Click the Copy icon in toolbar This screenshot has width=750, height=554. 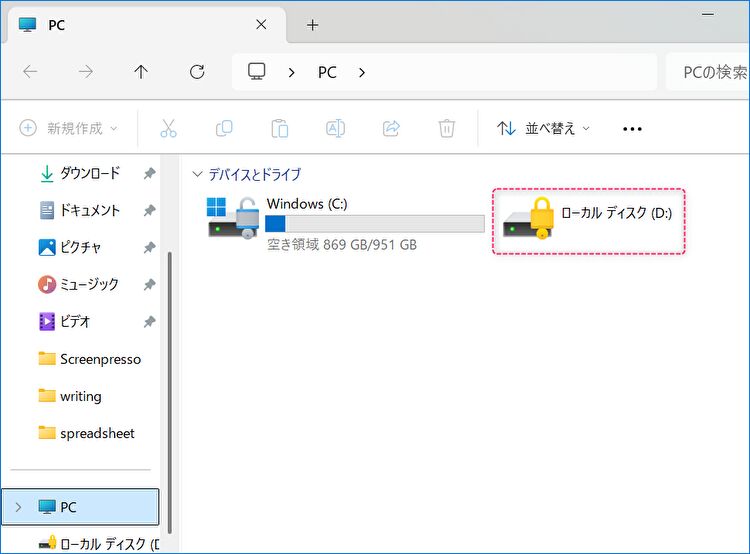(224, 128)
